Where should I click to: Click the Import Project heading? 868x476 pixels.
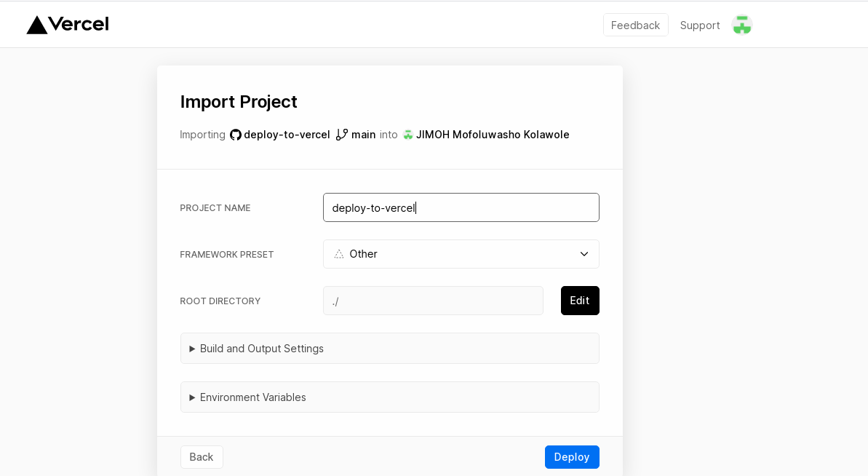coord(239,102)
